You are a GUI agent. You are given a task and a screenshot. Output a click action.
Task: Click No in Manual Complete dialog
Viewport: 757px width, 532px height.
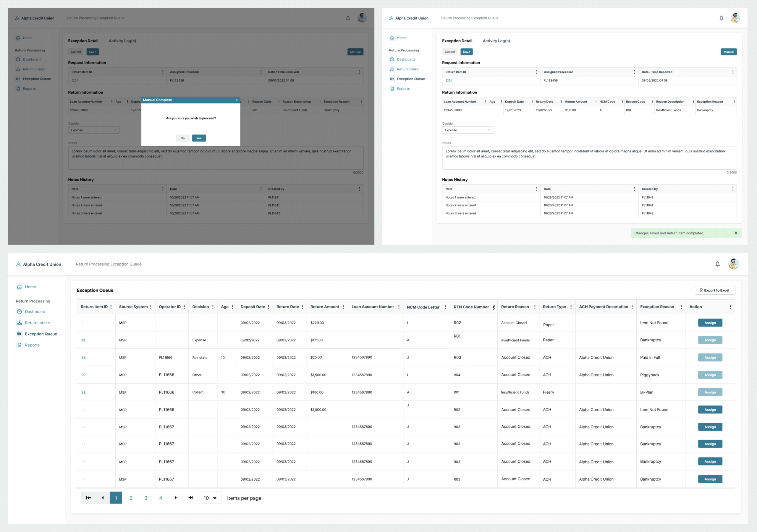point(183,138)
